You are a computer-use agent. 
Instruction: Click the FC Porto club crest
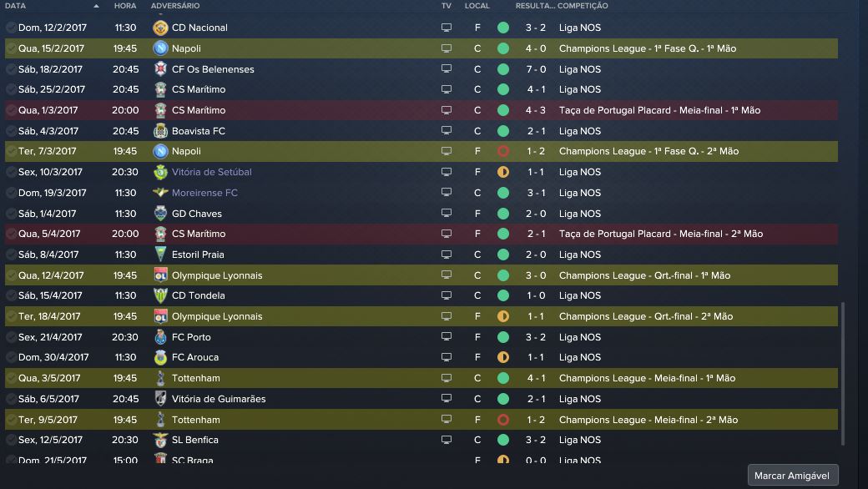(x=161, y=337)
